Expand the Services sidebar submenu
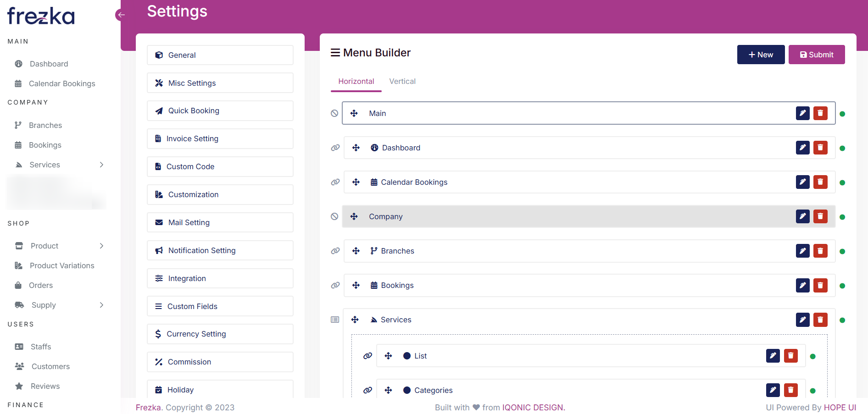 coord(101,165)
